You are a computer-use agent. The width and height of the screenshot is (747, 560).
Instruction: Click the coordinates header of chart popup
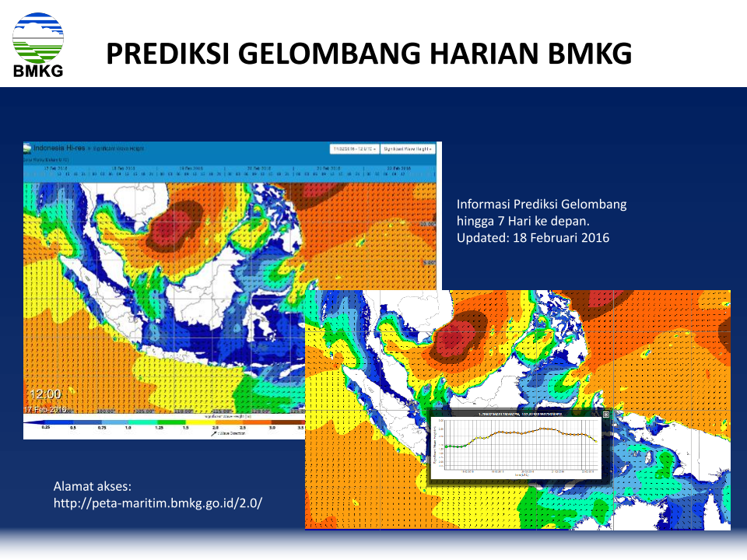coord(521,415)
